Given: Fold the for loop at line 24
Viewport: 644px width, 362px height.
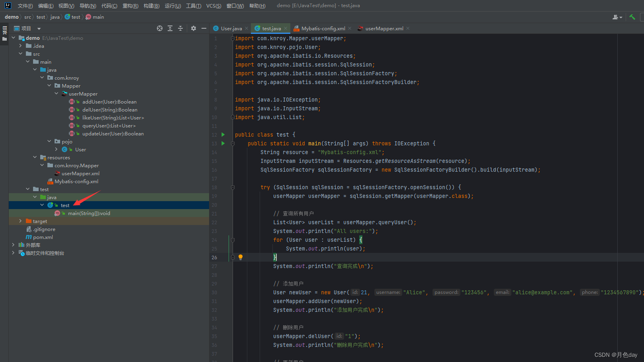Looking at the screenshot, I should pos(233,240).
